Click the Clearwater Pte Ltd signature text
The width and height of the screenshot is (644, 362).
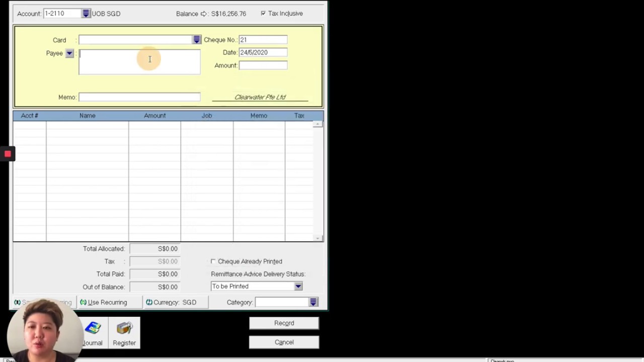point(260,97)
